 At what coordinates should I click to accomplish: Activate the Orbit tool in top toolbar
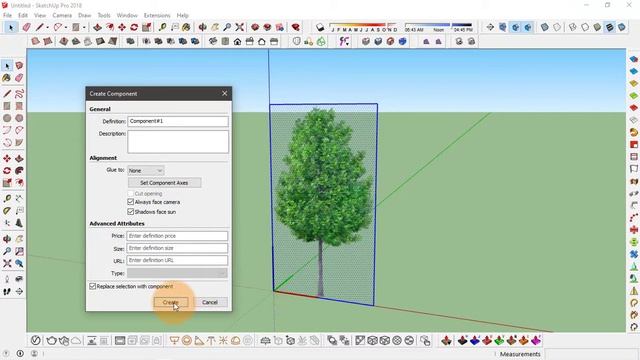pyautogui.click(x=202, y=27)
